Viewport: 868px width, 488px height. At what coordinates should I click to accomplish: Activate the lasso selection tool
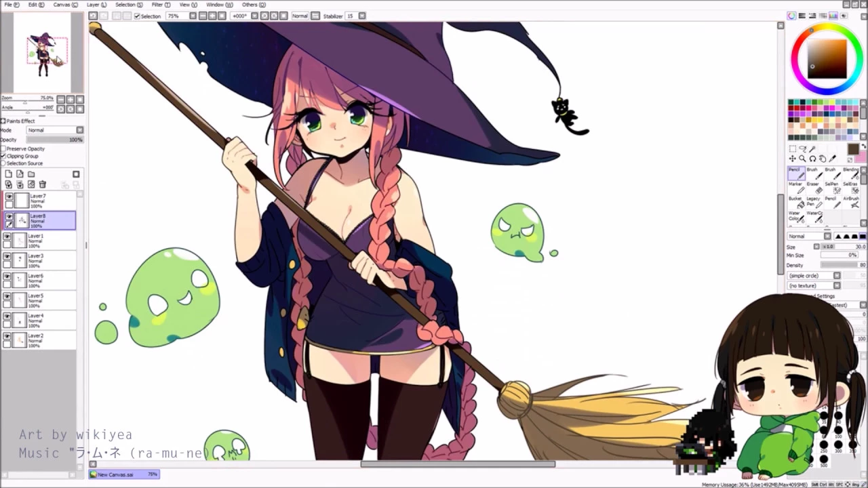coord(802,149)
